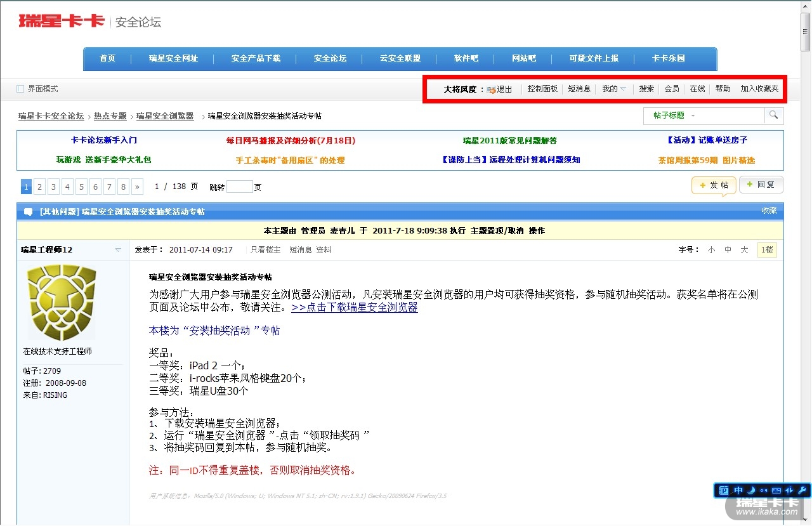The width and height of the screenshot is (812, 526).
Task: Open the 帮助 link
Action: point(723,89)
